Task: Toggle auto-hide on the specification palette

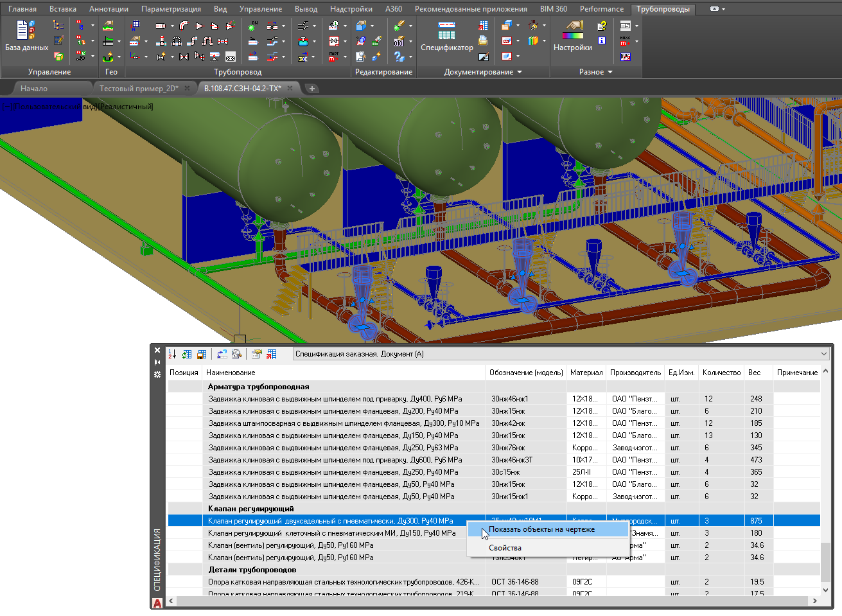Action: pyautogui.click(x=157, y=362)
